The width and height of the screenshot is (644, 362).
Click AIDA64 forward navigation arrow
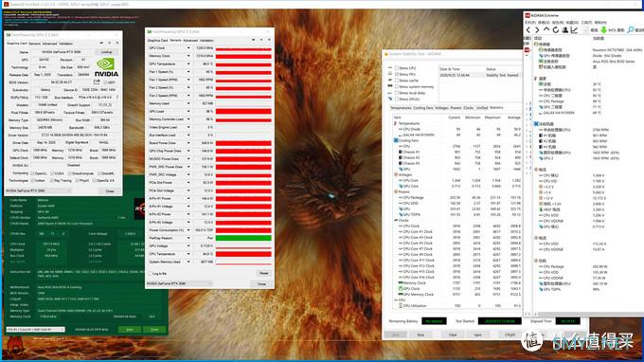(x=537, y=30)
